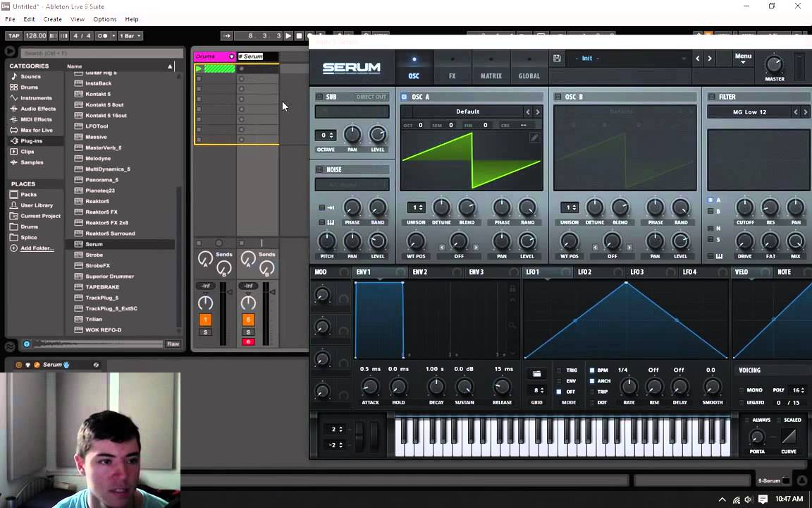
Task: Open Packs in Places
Action: point(28,195)
